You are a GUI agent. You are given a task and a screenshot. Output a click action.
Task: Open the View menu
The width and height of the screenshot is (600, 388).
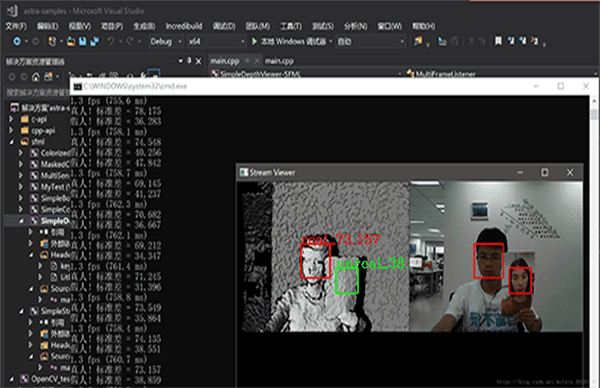pos(80,26)
